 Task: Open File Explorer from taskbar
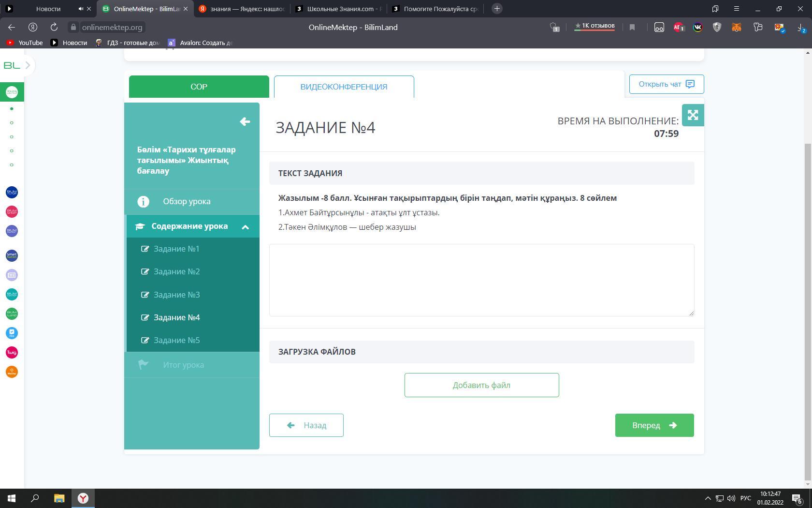pos(59,498)
